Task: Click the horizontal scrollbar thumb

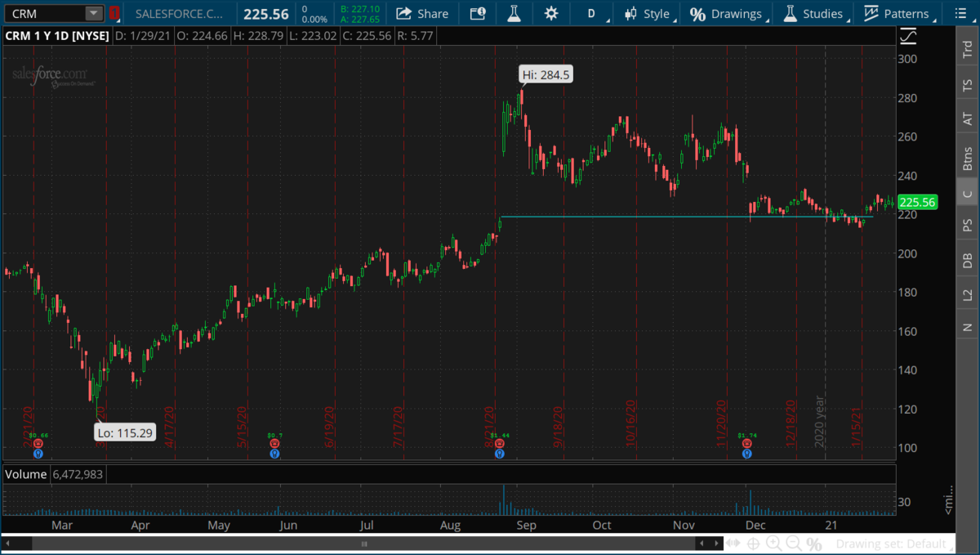Action: [x=363, y=544]
